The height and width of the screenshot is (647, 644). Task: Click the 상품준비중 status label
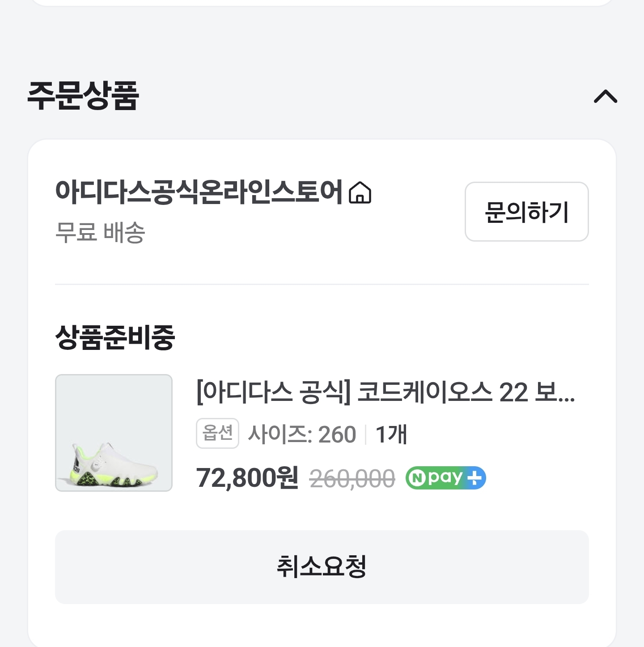click(x=114, y=337)
